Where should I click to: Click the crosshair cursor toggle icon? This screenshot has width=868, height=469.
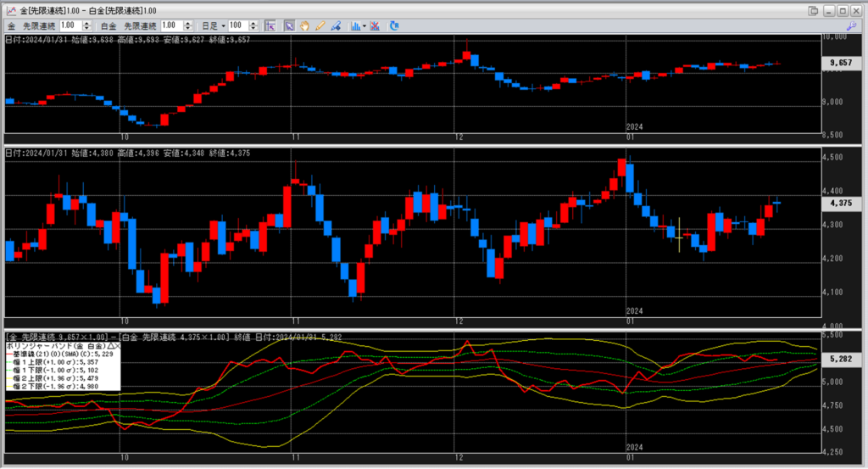(x=270, y=26)
